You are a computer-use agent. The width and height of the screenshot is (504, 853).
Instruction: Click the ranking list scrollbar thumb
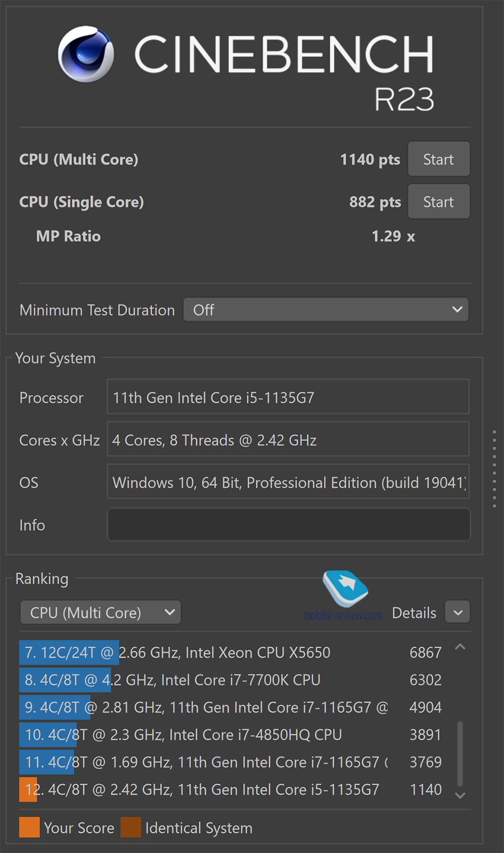point(460,753)
